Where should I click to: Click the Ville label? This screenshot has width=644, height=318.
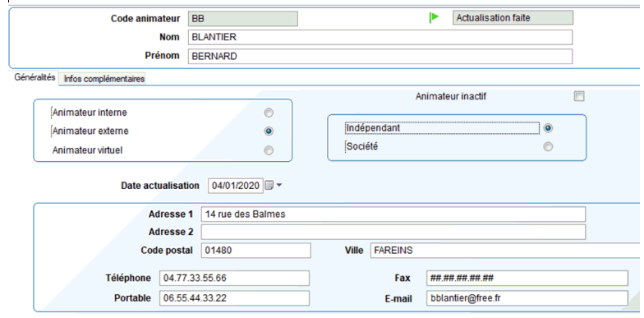[353, 250]
